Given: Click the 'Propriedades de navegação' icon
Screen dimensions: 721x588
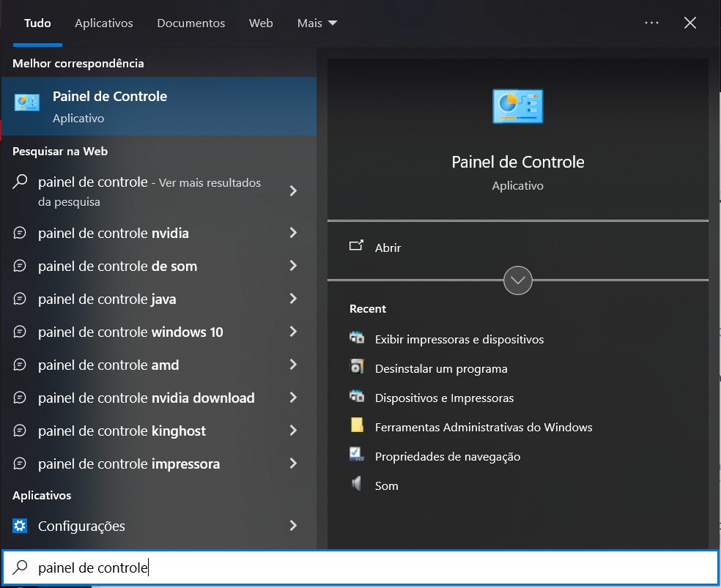Looking at the screenshot, I should (x=357, y=455).
